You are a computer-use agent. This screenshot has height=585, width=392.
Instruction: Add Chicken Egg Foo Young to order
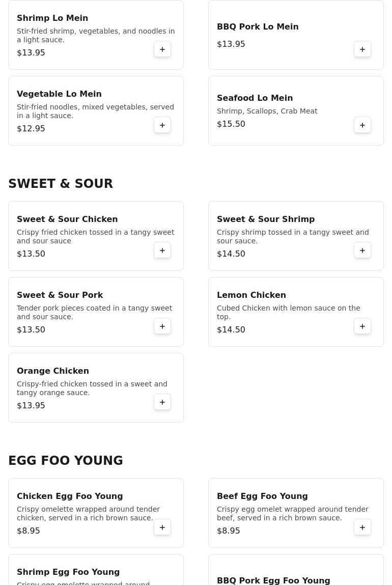[x=162, y=527]
